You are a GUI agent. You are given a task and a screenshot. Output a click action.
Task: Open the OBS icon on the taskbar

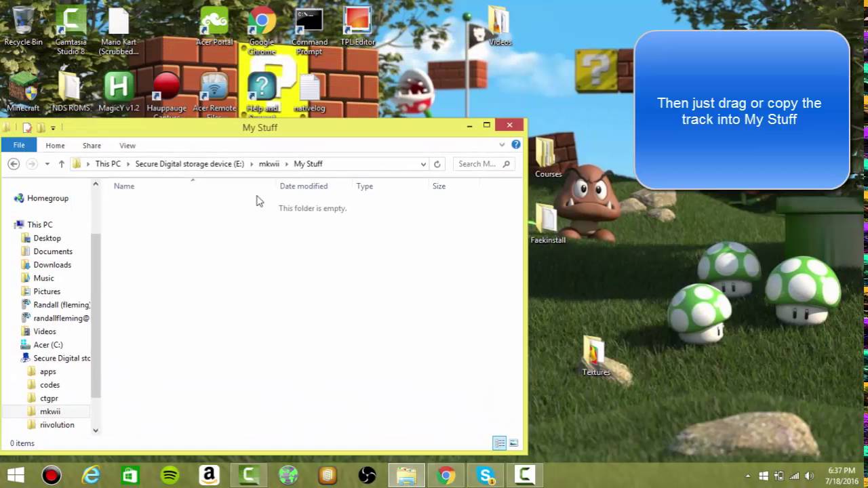point(367,476)
